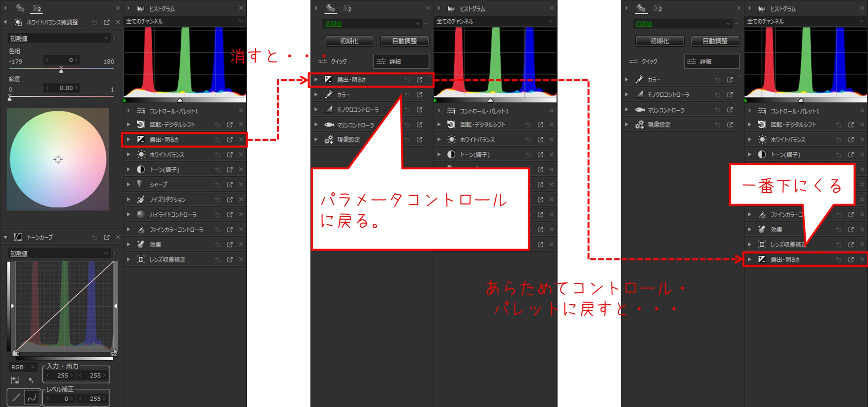Viewport: 868px width, 407px height.
Task: Reset the トーンカーブ panel with its undo icon
Action: [95, 237]
